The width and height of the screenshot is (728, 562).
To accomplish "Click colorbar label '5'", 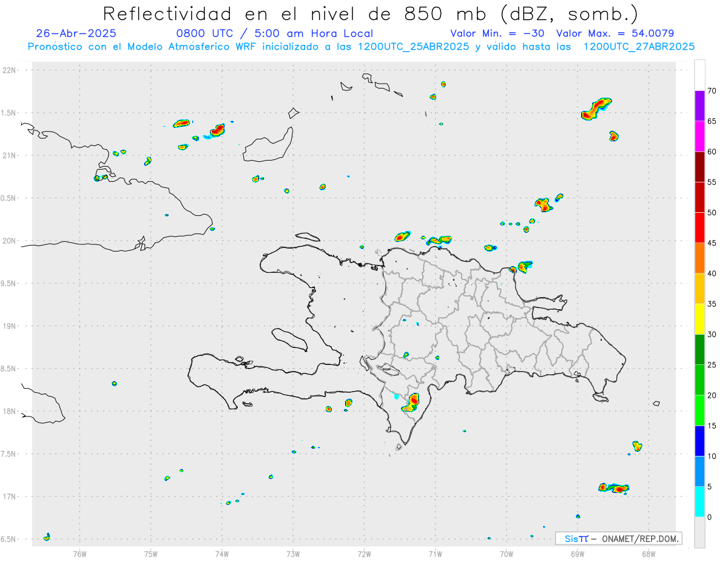I will point(709,487).
